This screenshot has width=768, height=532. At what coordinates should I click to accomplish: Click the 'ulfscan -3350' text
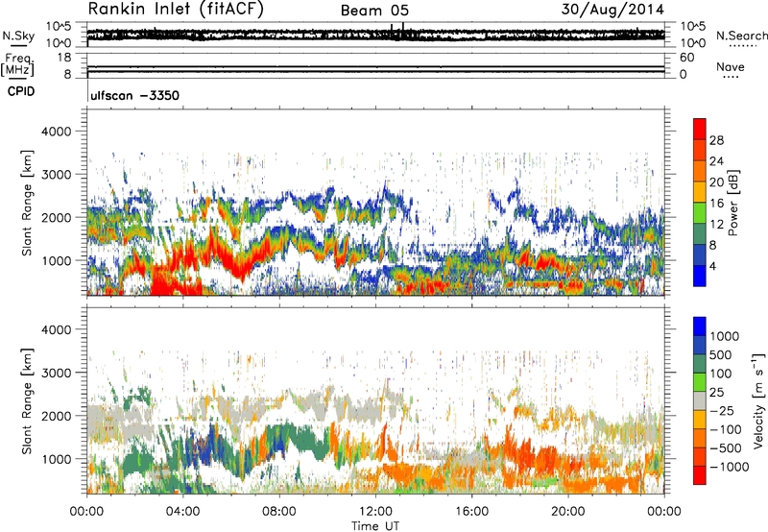134,95
